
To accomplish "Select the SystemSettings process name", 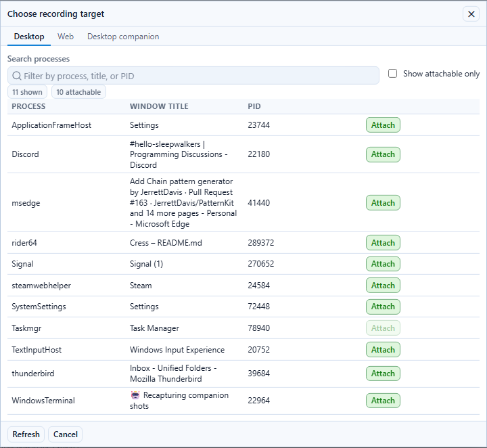I will pos(39,307).
